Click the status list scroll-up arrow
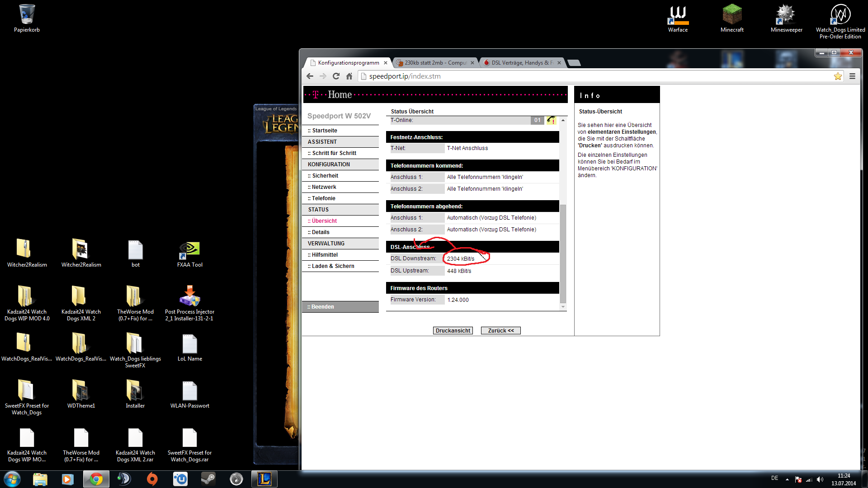 563,120
